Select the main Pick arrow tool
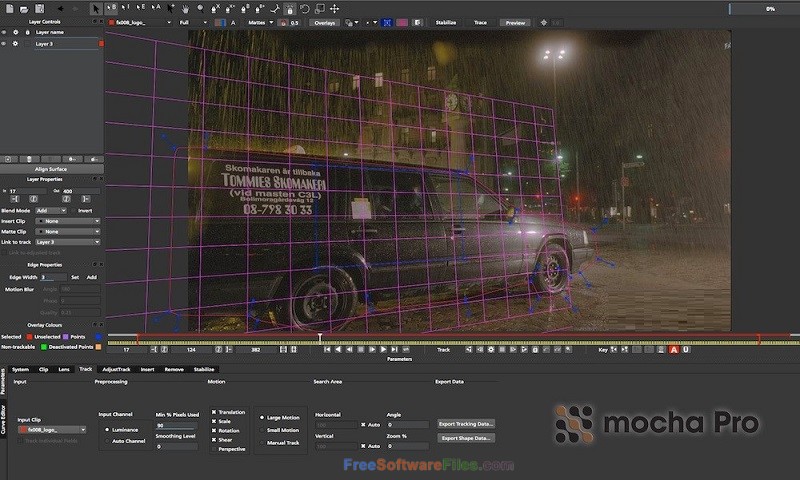This screenshot has height=480, width=800. [x=96, y=9]
